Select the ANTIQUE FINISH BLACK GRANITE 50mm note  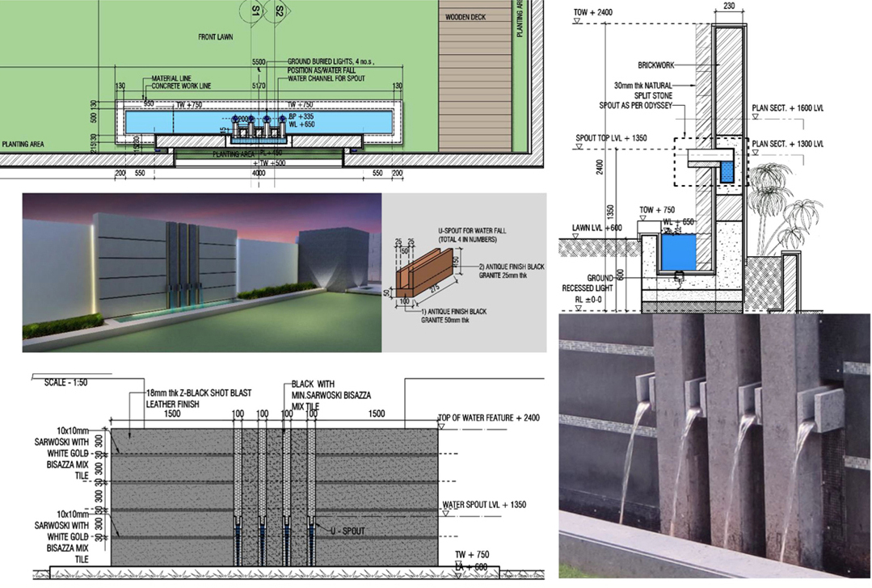point(454,316)
